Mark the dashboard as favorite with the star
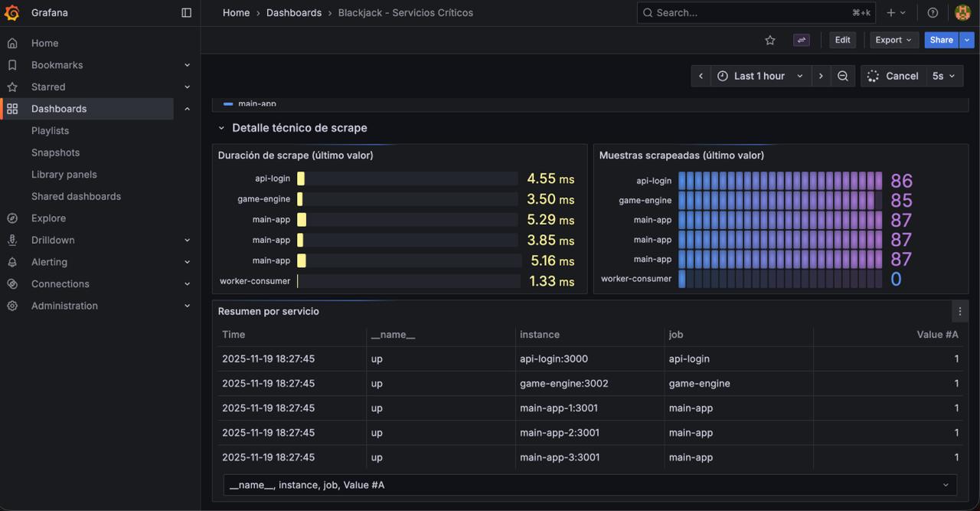 click(x=770, y=40)
